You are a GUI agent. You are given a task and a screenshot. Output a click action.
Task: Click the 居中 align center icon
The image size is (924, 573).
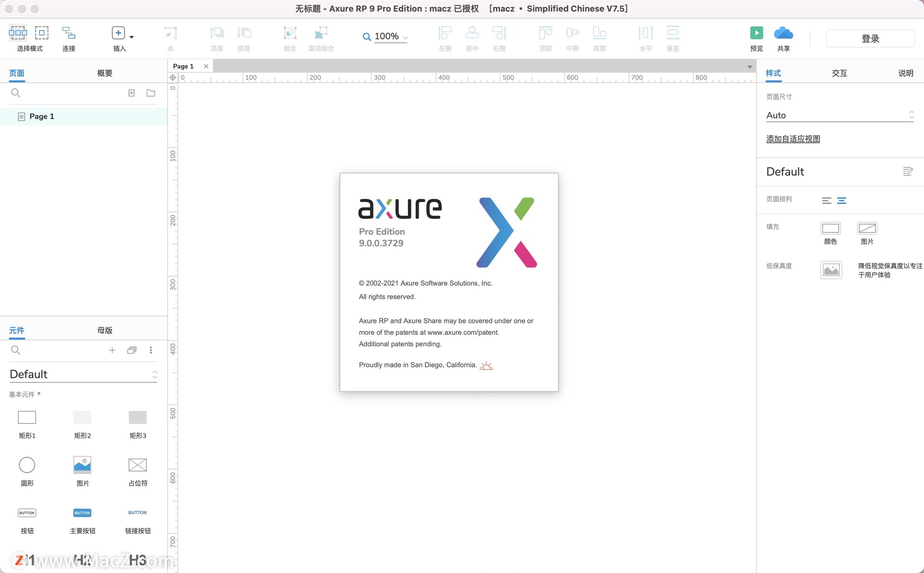pos(472,33)
